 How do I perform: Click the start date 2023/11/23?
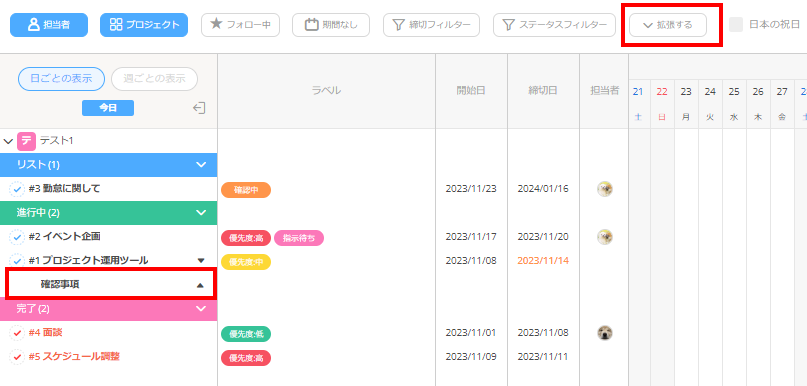(x=471, y=188)
